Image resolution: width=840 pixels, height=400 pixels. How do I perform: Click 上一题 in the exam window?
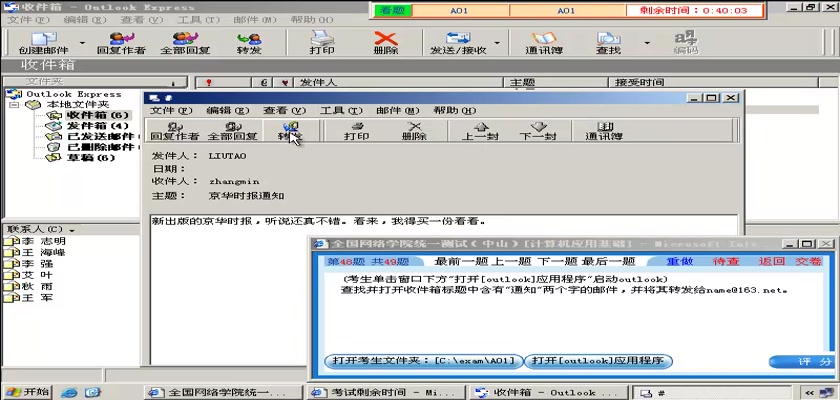[x=511, y=261]
